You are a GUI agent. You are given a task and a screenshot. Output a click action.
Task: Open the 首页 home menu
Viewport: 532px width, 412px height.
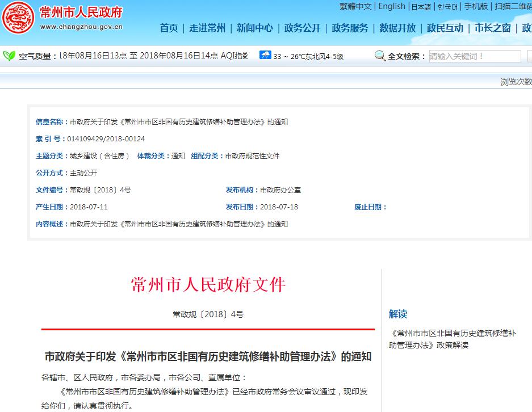[x=169, y=28]
